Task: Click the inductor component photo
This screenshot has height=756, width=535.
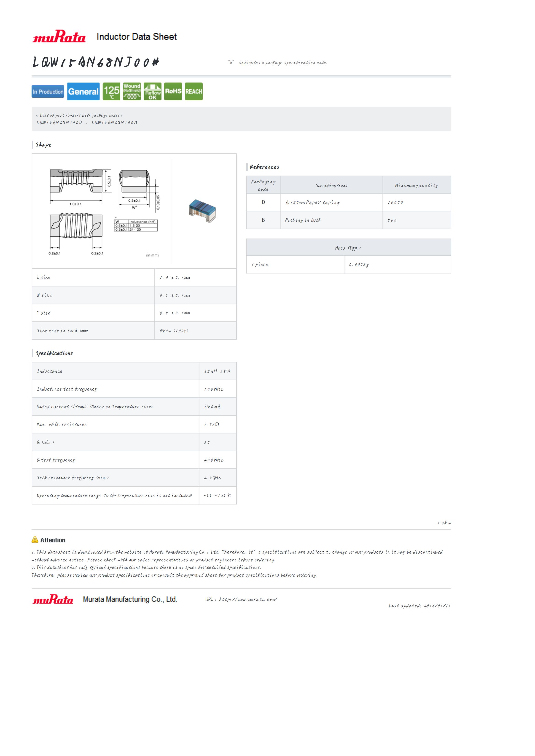Action: click(x=202, y=211)
